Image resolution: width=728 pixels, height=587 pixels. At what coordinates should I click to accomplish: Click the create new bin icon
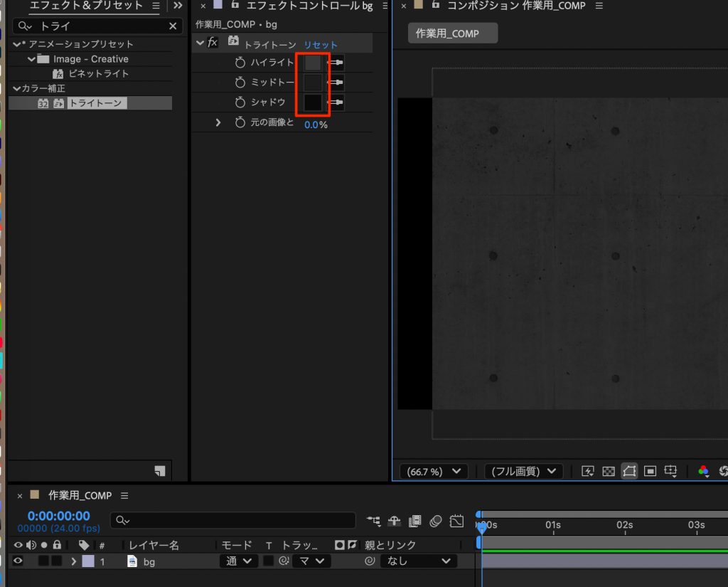159,470
